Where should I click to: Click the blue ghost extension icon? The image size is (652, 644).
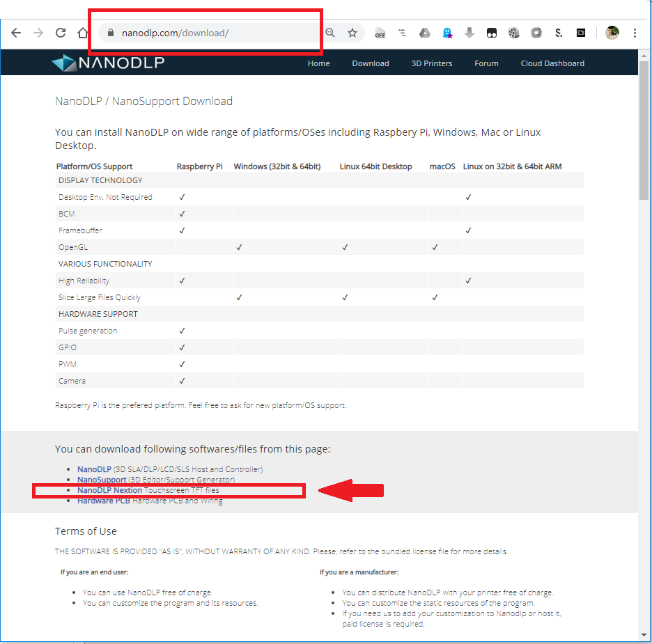click(x=447, y=33)
